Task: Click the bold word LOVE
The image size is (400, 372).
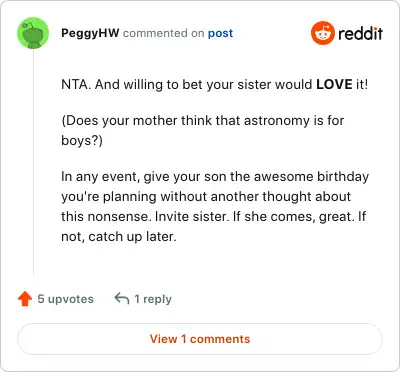Action: coord(334,84)
